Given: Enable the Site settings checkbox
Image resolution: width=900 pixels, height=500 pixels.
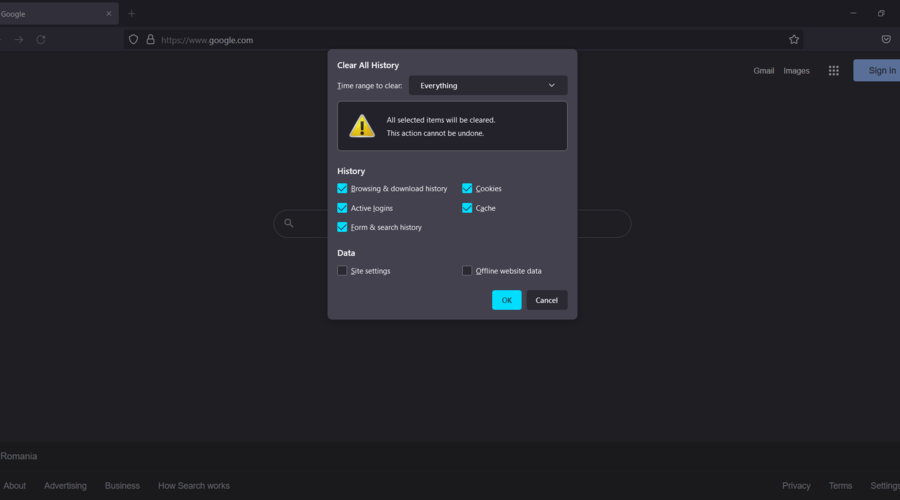Looking at the screenshot, I should click(342, 271).
